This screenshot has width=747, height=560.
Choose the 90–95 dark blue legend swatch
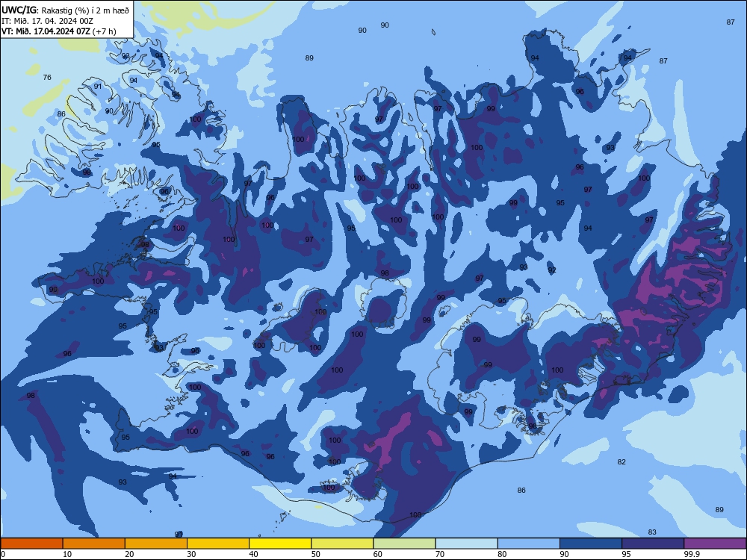[591, 544]
